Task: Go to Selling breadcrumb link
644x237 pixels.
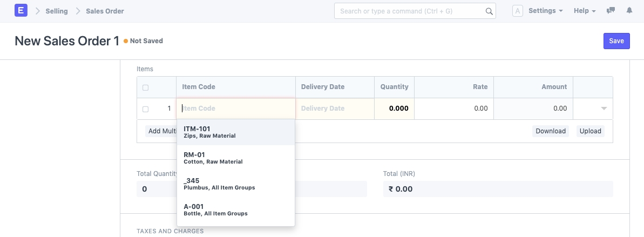Action: tap(57, 11)
